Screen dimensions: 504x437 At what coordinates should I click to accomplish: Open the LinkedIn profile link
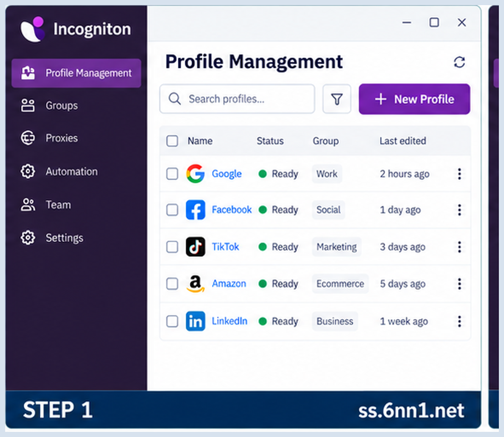[229, 321]
